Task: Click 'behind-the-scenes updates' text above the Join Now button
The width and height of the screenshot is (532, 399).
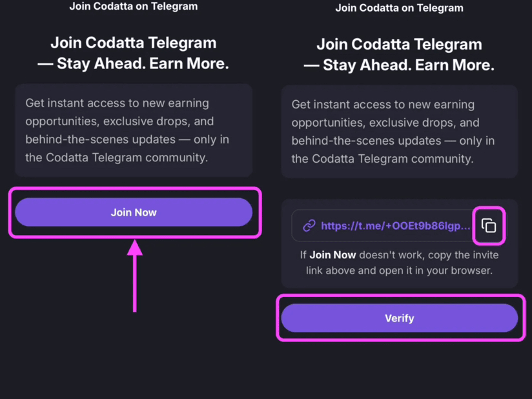Action: pyautogui.click(x=101, y=139)
